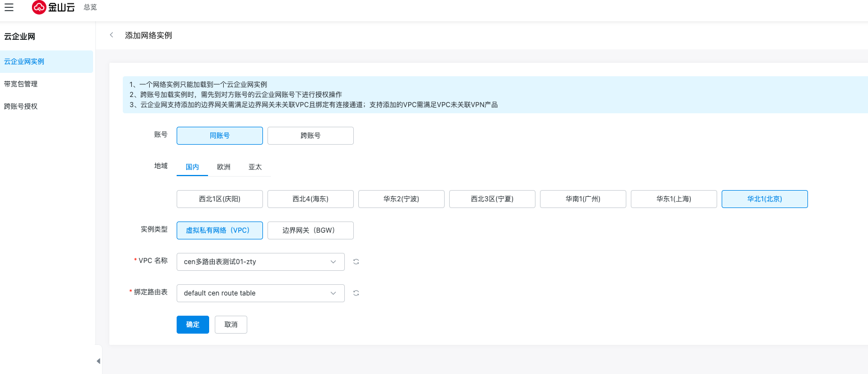Refresh the 绑定路由表 list
The height and width of the screenshot is (374, 868).
coord(356,293)
